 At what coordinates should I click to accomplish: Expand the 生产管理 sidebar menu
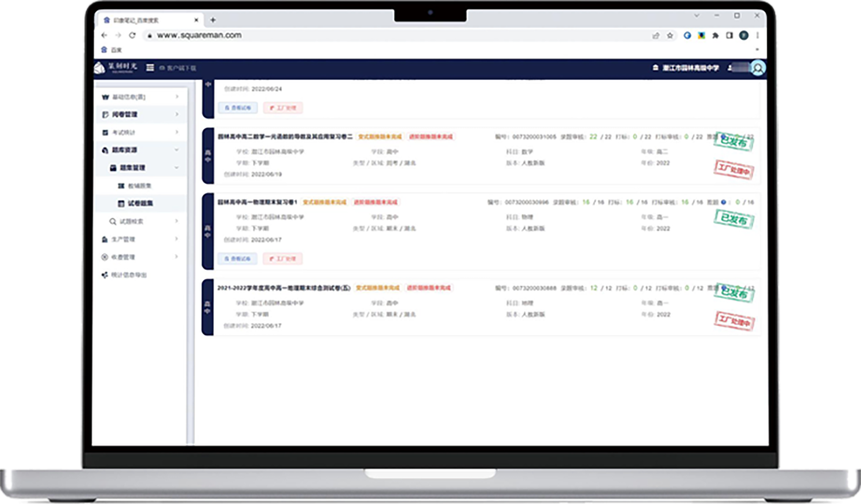(140, 239)
